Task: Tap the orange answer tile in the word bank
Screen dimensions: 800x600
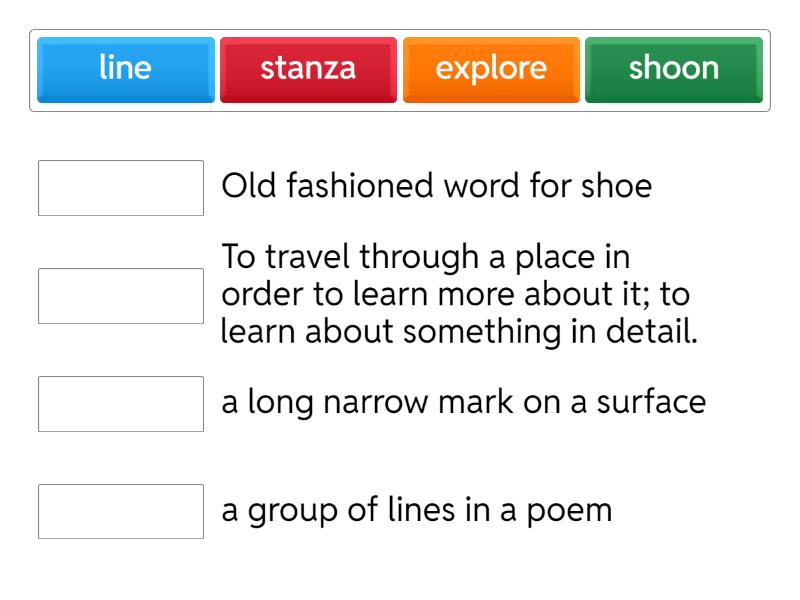Action: tap(491, 69)
